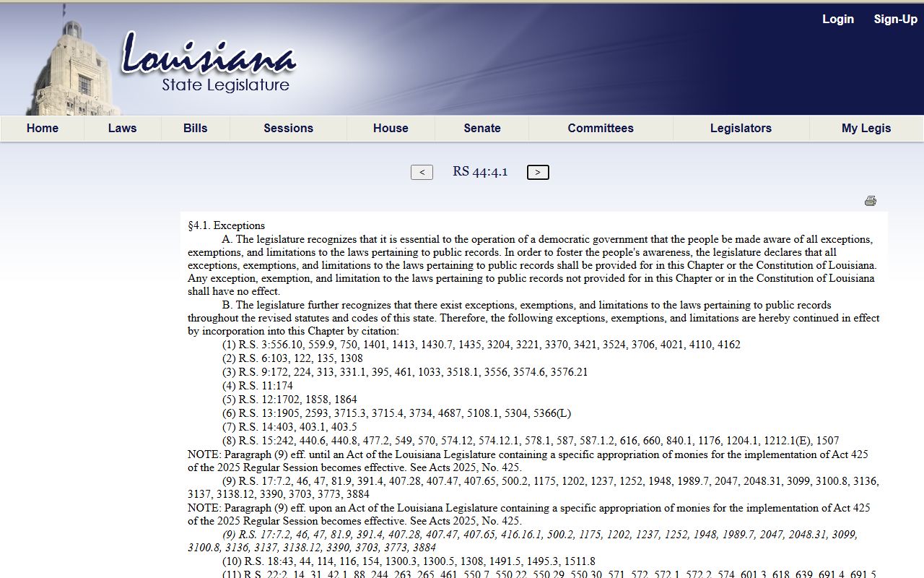Screen dimensions: 924x578
Task: Click the '(8) R.S. 15:242' citation line
Action: point(531,441)
